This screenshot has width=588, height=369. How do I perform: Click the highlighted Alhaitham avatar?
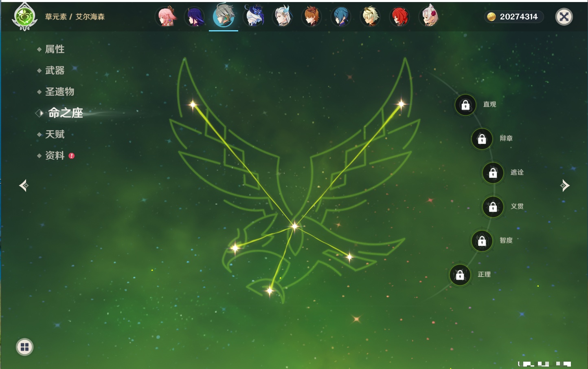pyautogui.click(x=224, y=16)
